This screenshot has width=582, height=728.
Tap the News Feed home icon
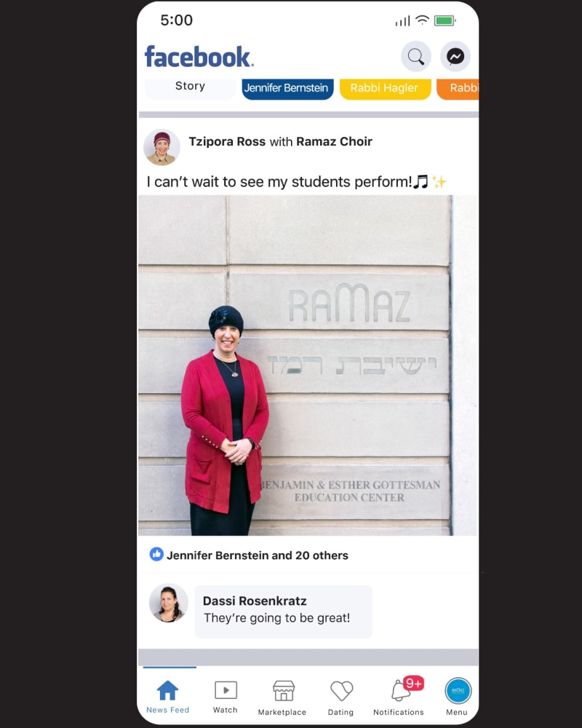(x=167, y=690)
